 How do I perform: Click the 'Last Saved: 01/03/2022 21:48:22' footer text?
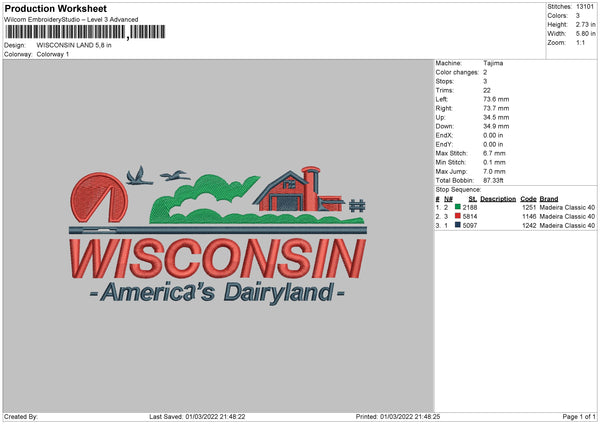(x=197, y=416)
